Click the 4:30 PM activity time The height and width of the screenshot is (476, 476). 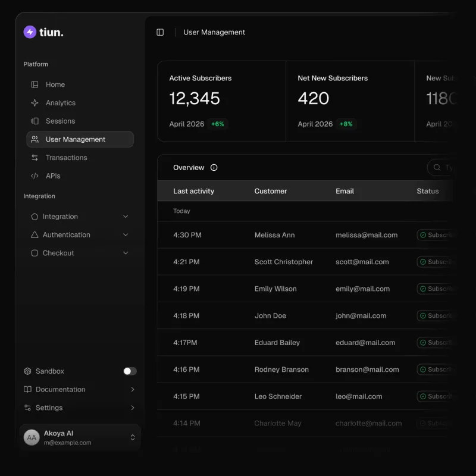point(187,235)
